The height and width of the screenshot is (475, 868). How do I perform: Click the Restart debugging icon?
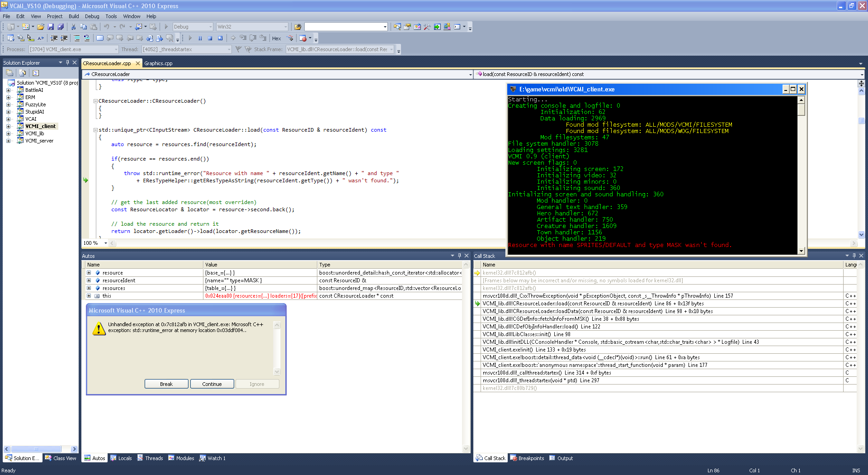[x=220, y=38]
